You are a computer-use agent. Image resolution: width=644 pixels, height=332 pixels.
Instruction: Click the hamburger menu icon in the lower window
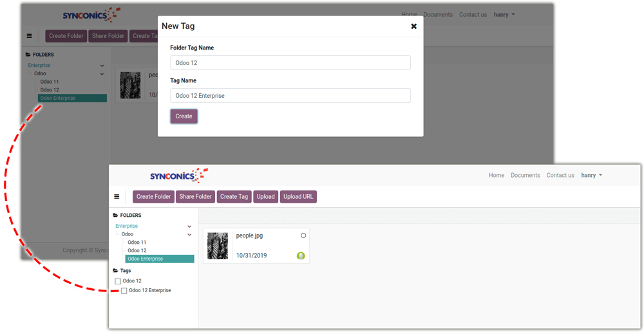tap(117, 197)
